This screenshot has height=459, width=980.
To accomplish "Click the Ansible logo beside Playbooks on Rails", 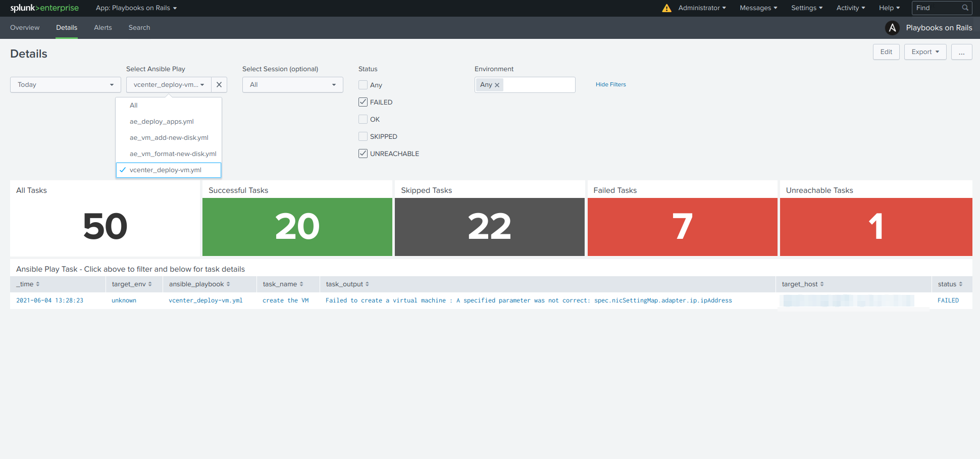I will pos(892,28).
